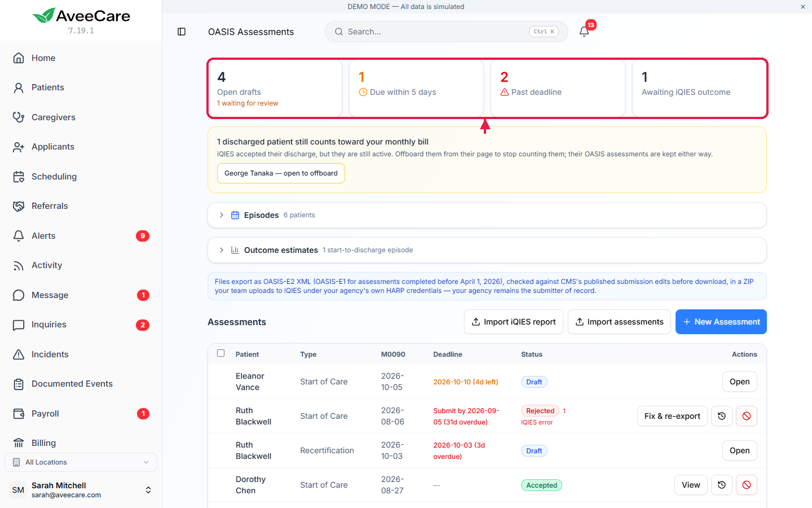Open Incidents in the sidebar
Image resolution: width=812 pixels, height=508 pixels.
(81, 354)
